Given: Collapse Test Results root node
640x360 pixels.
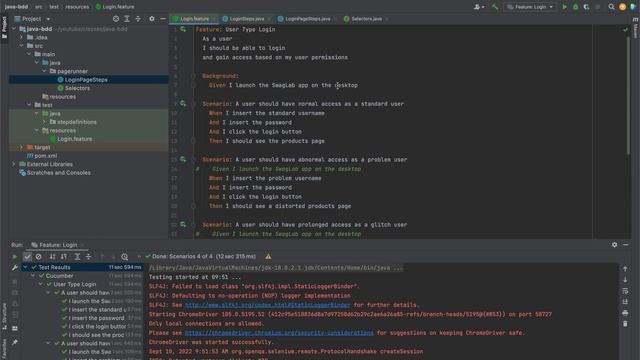Looking at the screenshot, I should pos(25,267).
